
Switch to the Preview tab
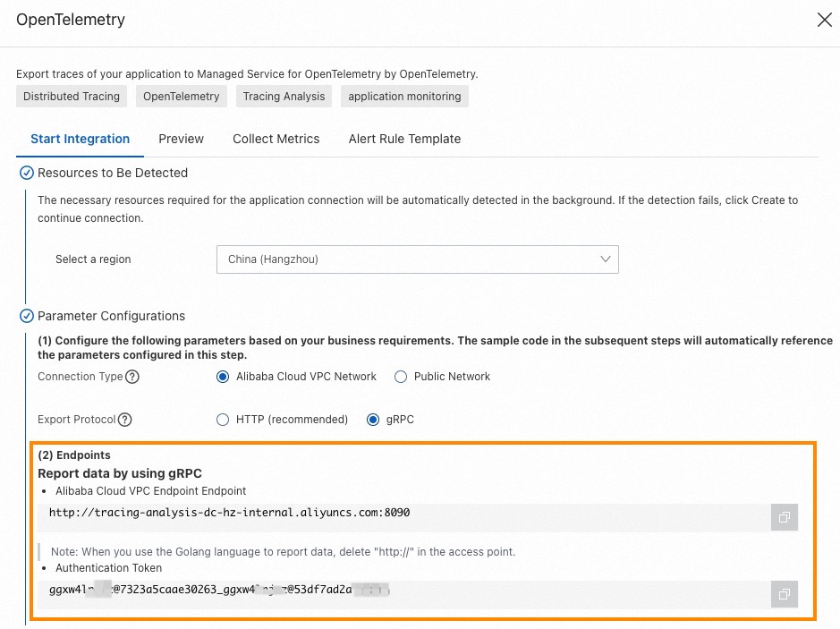click(181, 140)
